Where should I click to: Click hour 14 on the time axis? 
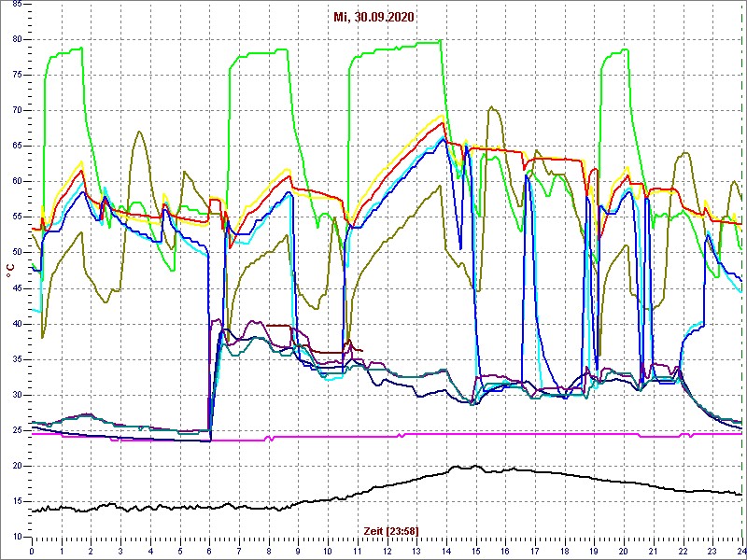(x=447, y=551)
